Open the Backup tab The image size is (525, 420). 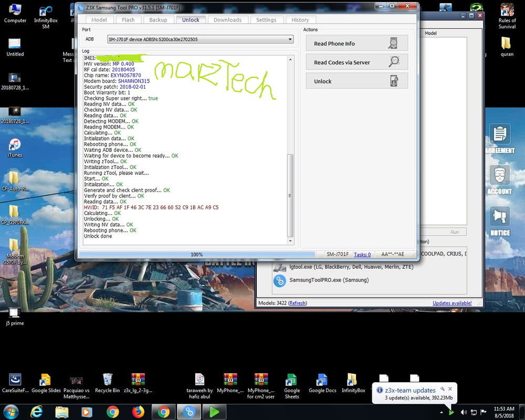point(158,20)
